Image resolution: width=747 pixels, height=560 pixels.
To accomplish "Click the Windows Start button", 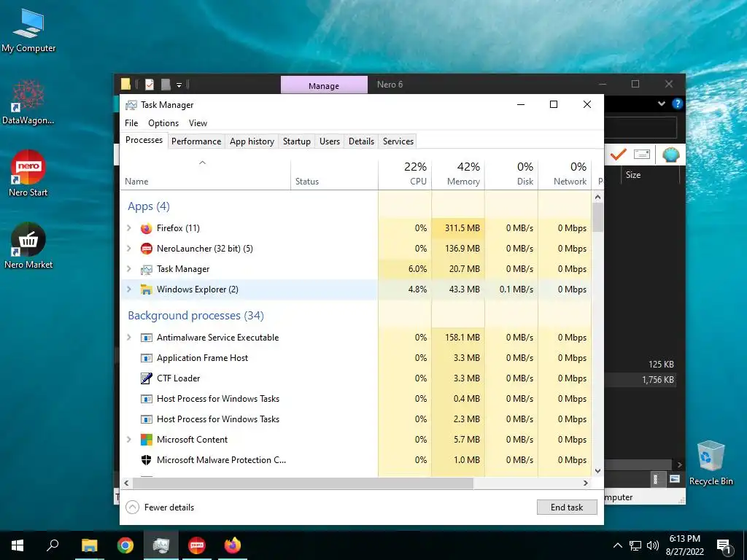I will tap(18, 545).
